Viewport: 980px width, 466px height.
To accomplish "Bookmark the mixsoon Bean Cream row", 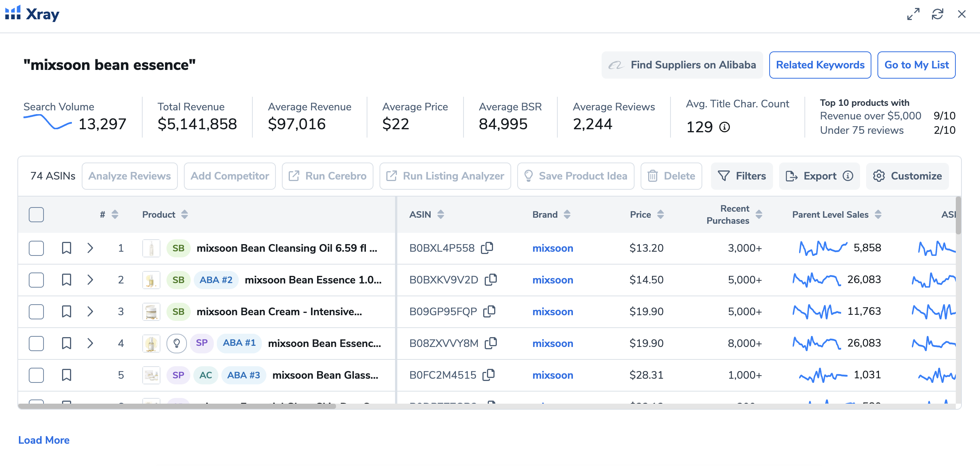I will (x=67, y=311).
